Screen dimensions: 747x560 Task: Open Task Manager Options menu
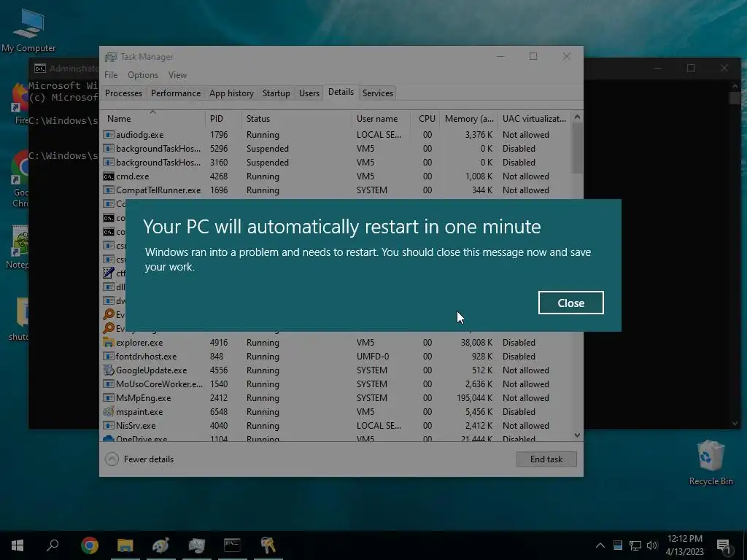click(143, 75)
